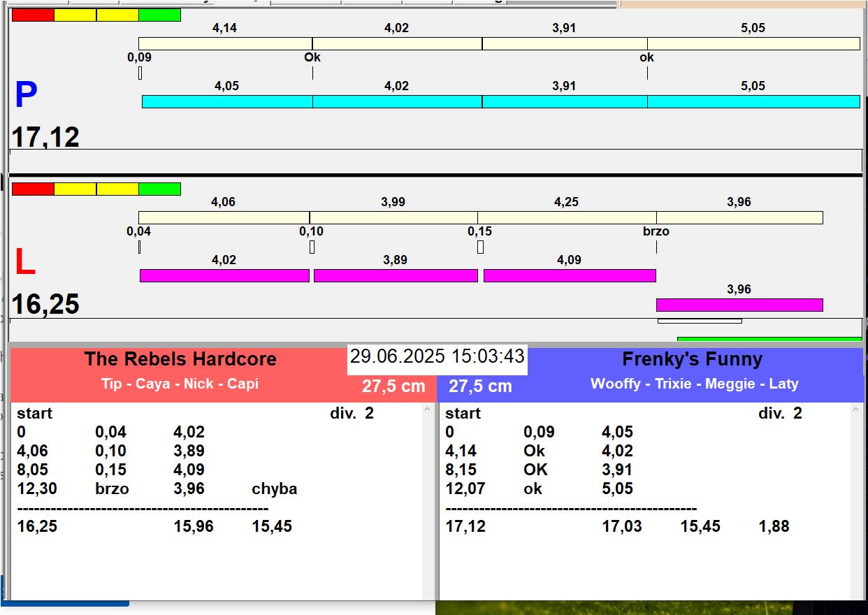Click the small marker box under 0,09
Screen dimensions: 868x615
pyautogui.click(x=140, y=73)
